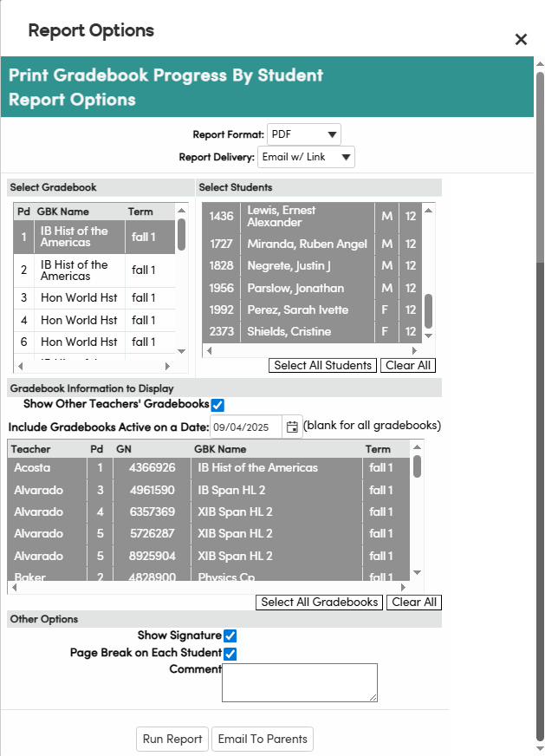
Task: Select Acosta IB Hist of the Americas row
Action: point(209,467)
